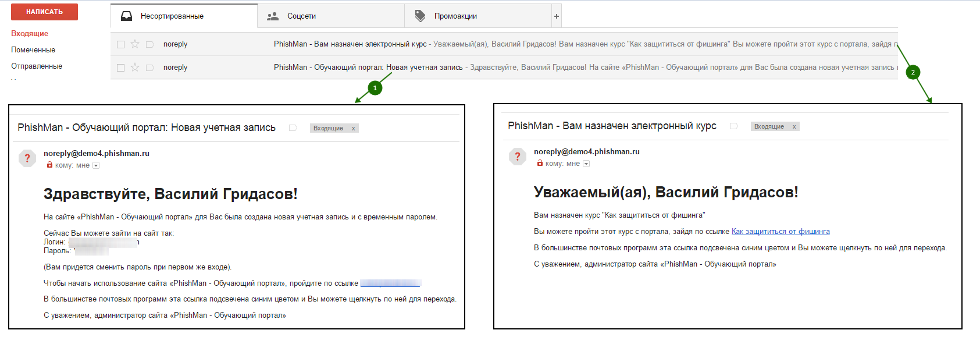The height and width of the screenshot is (344, 980).
Task: Click importance marker beside 'Новая учетная запись' heading
Action: point(293,128)
